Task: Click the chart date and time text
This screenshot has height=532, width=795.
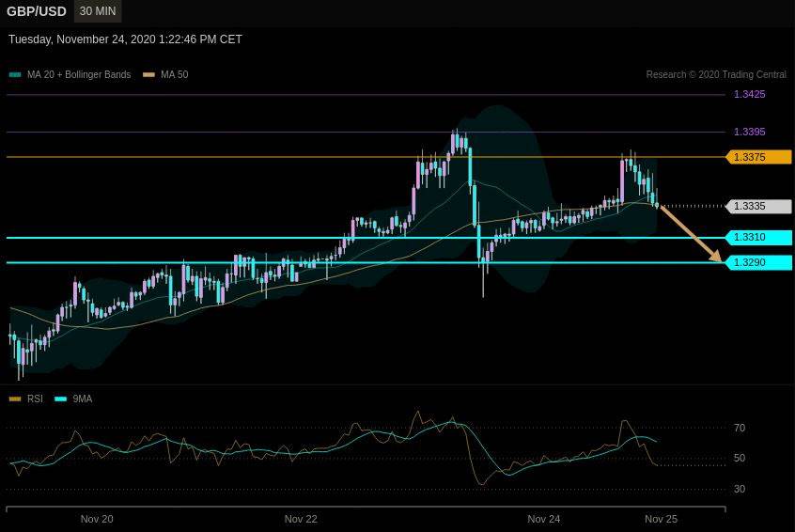Action: 125,39
